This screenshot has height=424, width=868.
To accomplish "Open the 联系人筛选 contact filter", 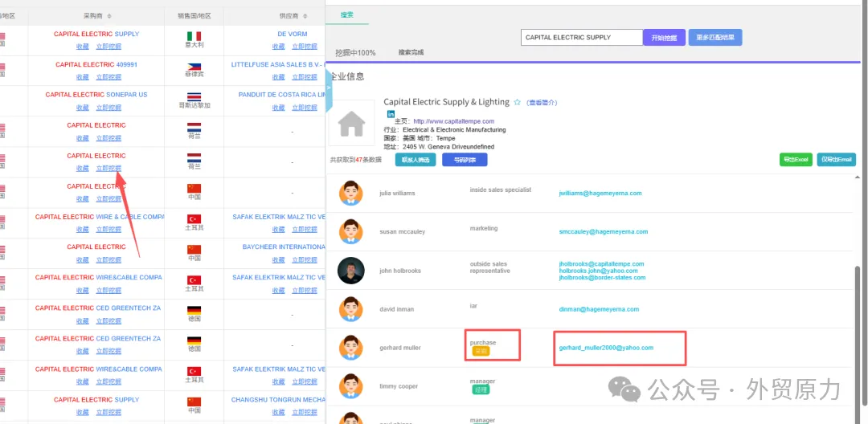I will pos(415,160).
